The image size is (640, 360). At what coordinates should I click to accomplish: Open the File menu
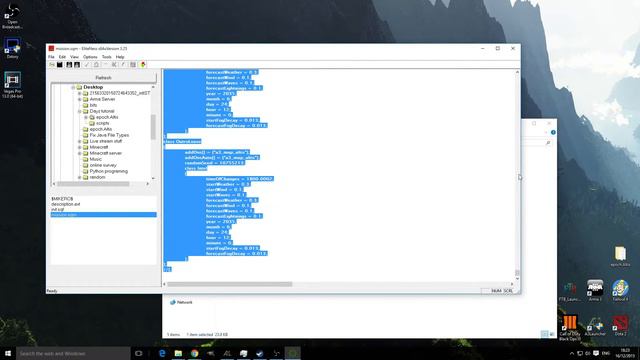(x=51, y=57)
